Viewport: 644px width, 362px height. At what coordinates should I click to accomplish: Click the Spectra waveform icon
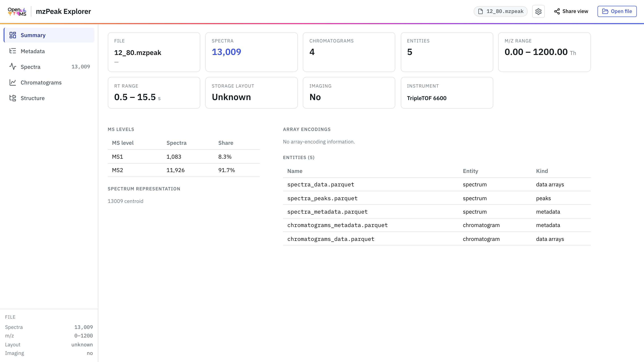click(13, 67)
